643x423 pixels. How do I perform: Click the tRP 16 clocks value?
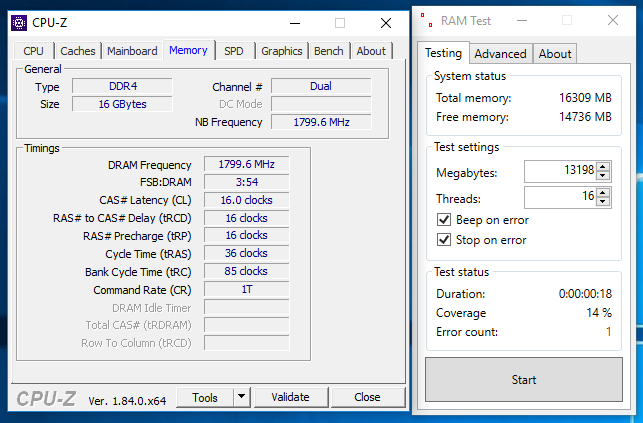pos(246,235)
